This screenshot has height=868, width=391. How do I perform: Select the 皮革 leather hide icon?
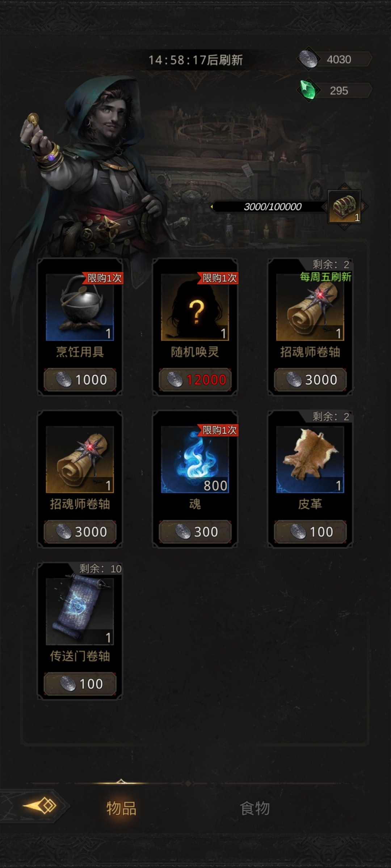click(310, 459)
